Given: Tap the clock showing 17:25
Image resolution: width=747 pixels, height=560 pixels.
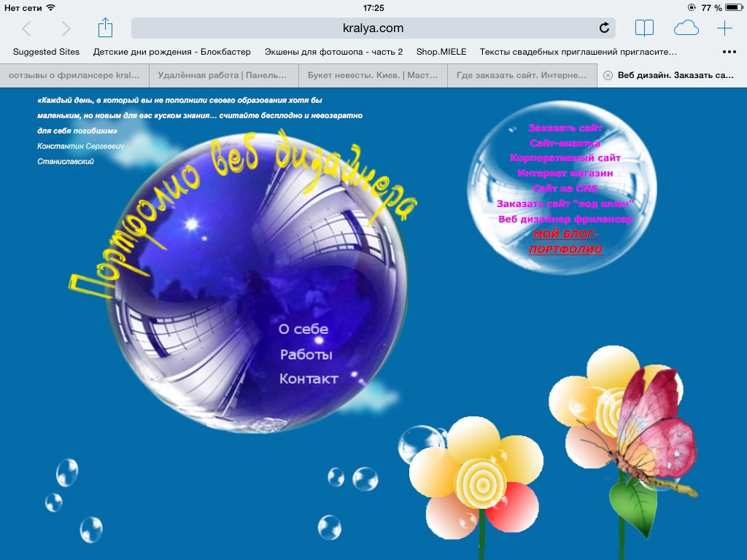Looking at the screenshot, I should click(373, 7).
